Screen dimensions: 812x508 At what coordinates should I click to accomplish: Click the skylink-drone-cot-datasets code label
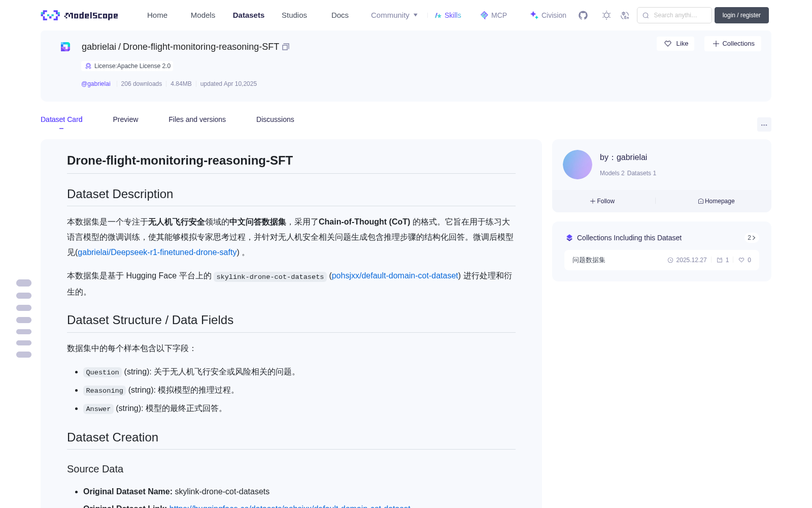click(270, 277)
